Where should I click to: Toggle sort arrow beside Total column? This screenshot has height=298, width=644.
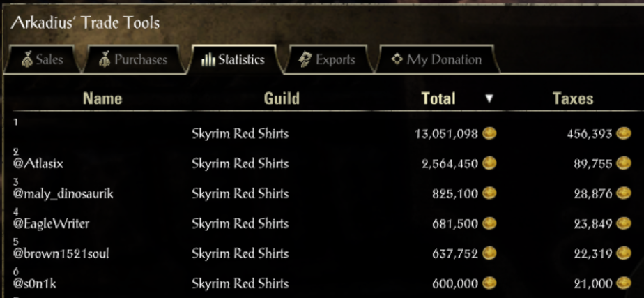click(x=489, y=99)
